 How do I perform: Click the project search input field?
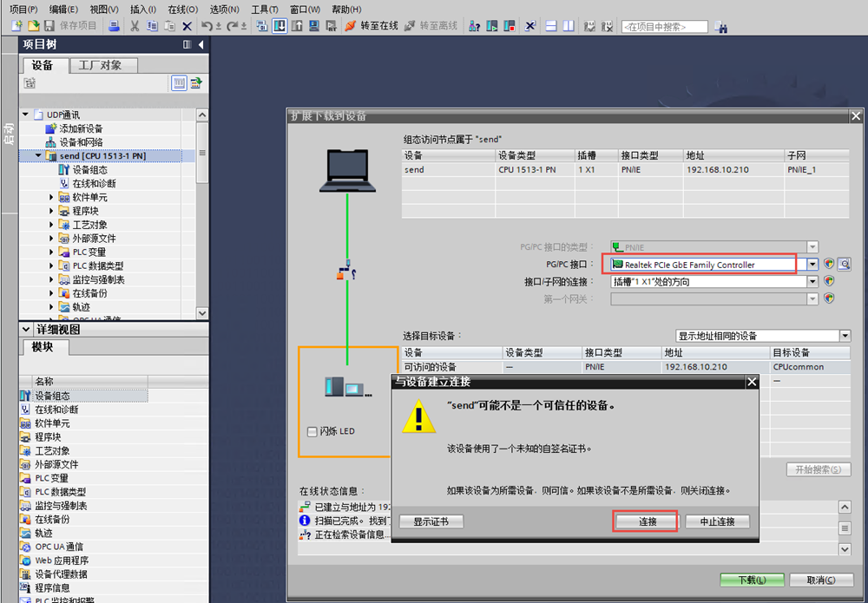click(664, 27)
